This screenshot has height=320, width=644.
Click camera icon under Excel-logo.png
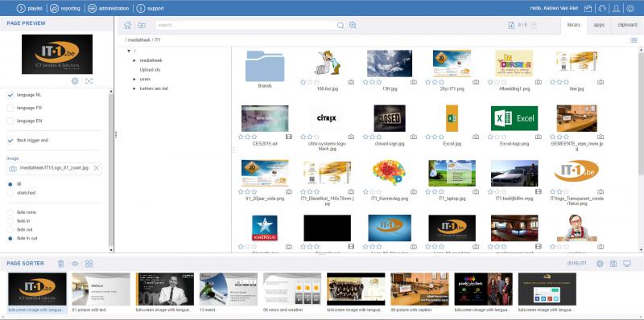pyautogui.click(x=538, y=137)
